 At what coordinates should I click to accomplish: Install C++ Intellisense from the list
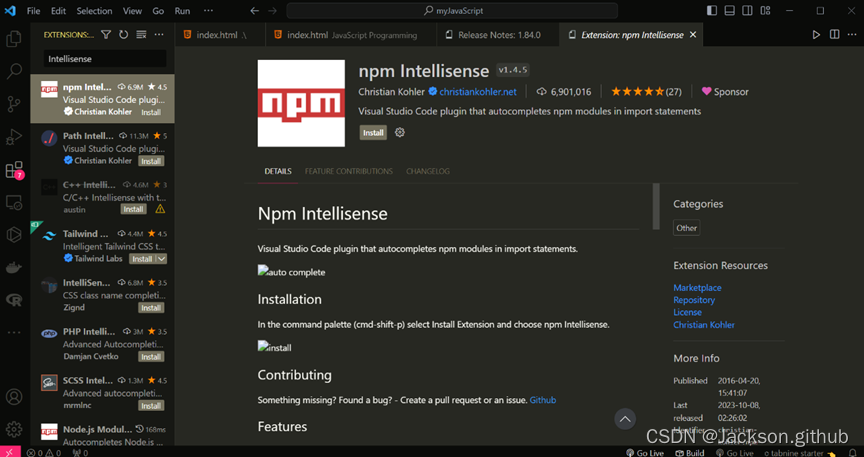pyautogui.click(x=133, y=209)
